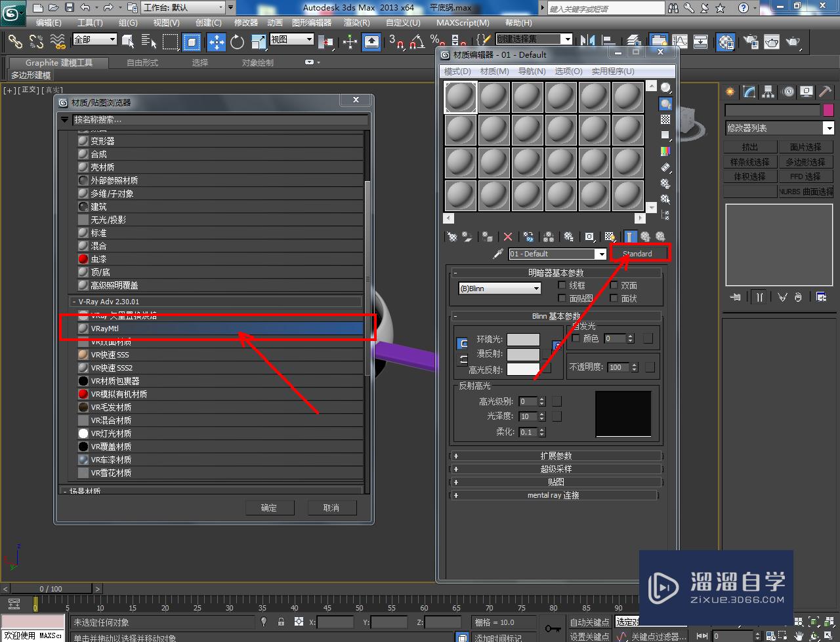Open the Create panel star tab
Image resolution: width=840 pixels, height=642 pixels.
(730, 92)
